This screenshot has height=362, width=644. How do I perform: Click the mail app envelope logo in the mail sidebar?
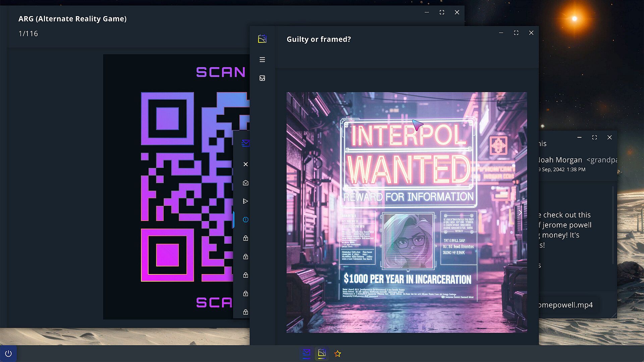246,143
